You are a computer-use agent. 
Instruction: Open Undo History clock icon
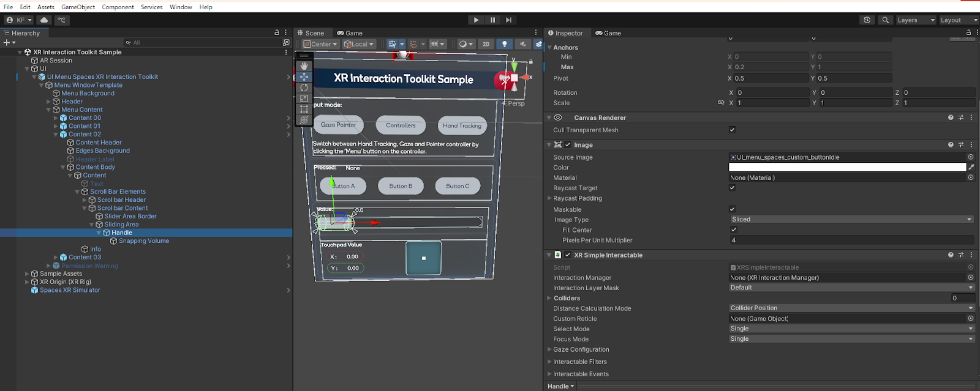coord(867,20)
